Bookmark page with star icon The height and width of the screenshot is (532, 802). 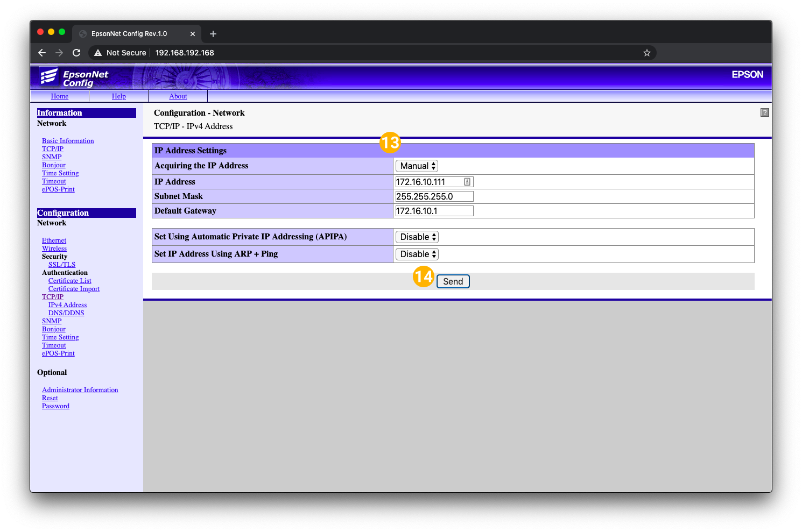[647, 53]
